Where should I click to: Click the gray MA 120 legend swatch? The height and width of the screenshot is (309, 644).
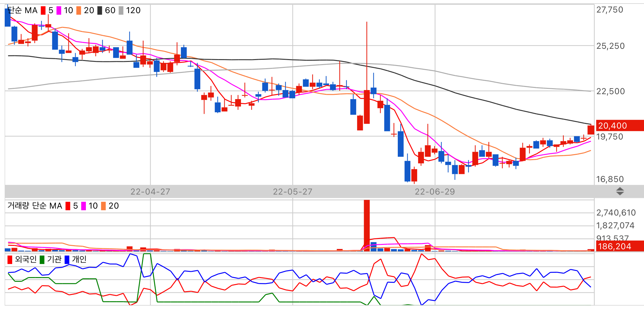tap(121, 11)
